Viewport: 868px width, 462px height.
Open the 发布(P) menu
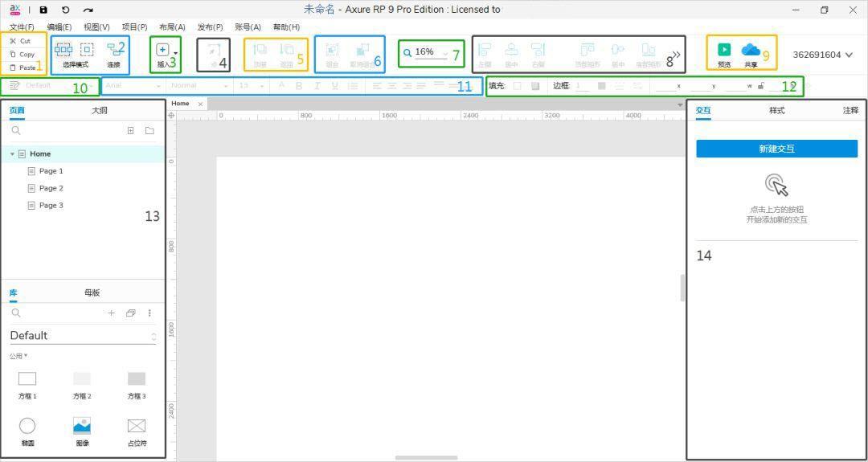pyautogui.click(x=211, y=27)
